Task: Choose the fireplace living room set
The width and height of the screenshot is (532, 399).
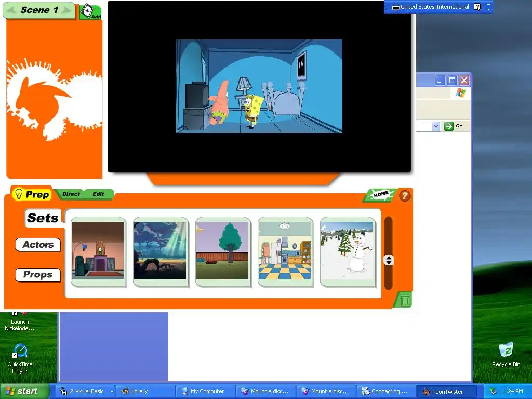Action: click(98, 252)
